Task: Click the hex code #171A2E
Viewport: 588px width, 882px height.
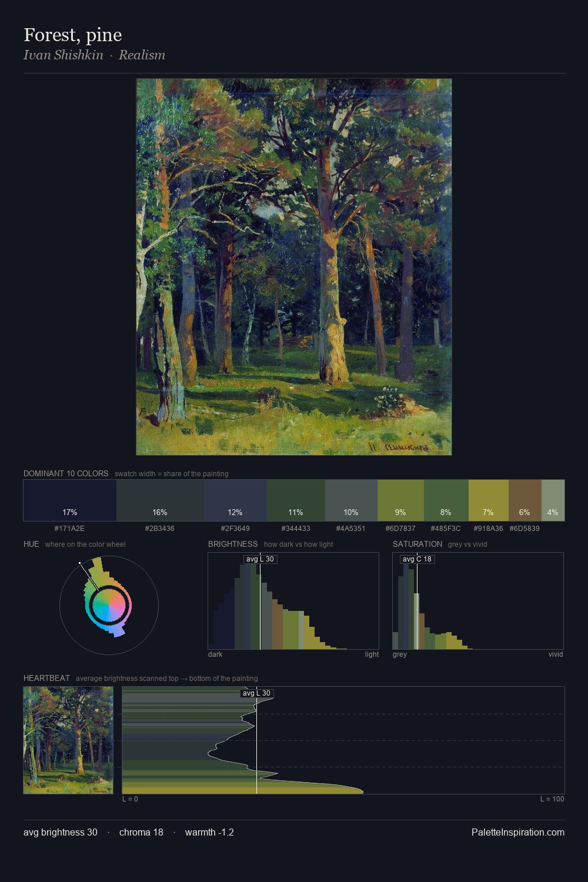Action: (x=69, y=529)
